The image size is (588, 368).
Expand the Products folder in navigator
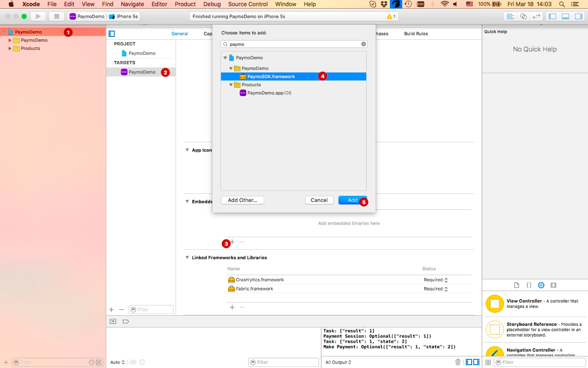(10, 48)
